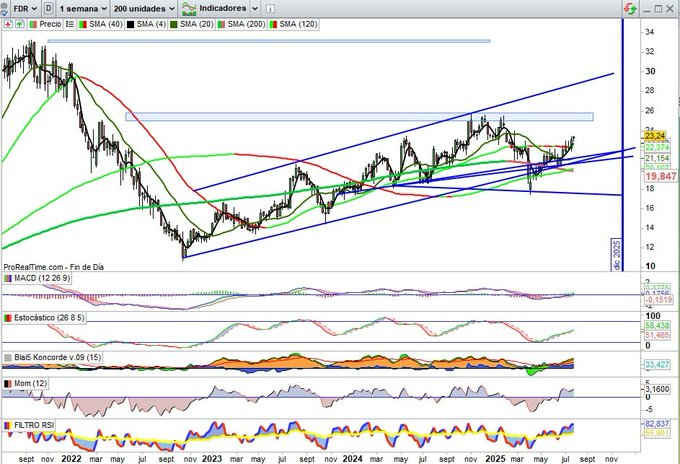Click the 51,485 stochastic red value
Screen dimensions: 680x464
coord(657,335)
